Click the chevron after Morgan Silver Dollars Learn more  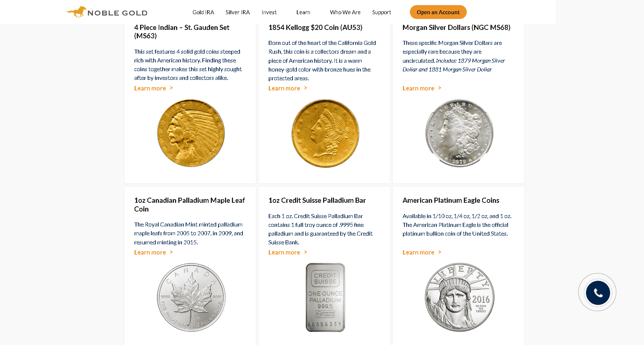(x=440, y=88)
